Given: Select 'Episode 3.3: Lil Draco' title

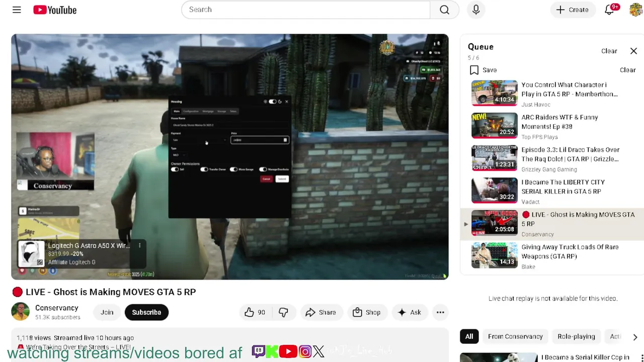Looking at the screenshot, I should [571, 154].
